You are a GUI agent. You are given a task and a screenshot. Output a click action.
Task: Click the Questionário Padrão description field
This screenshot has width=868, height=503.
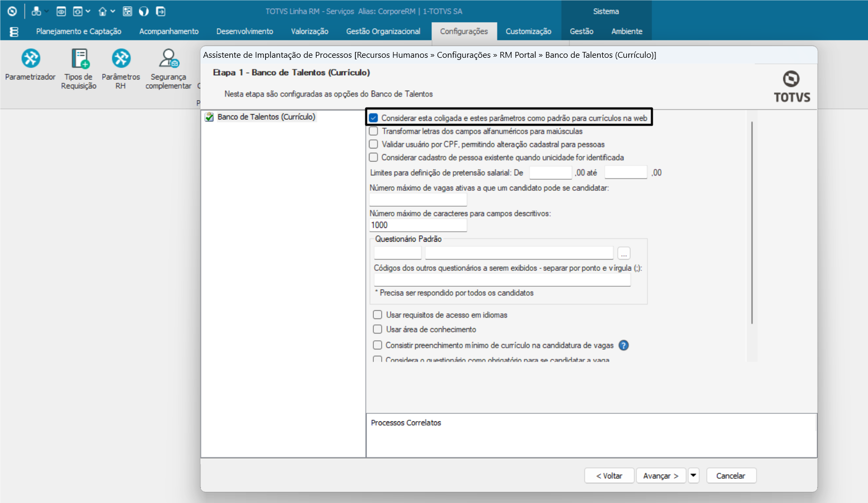[x=519, y=253]
